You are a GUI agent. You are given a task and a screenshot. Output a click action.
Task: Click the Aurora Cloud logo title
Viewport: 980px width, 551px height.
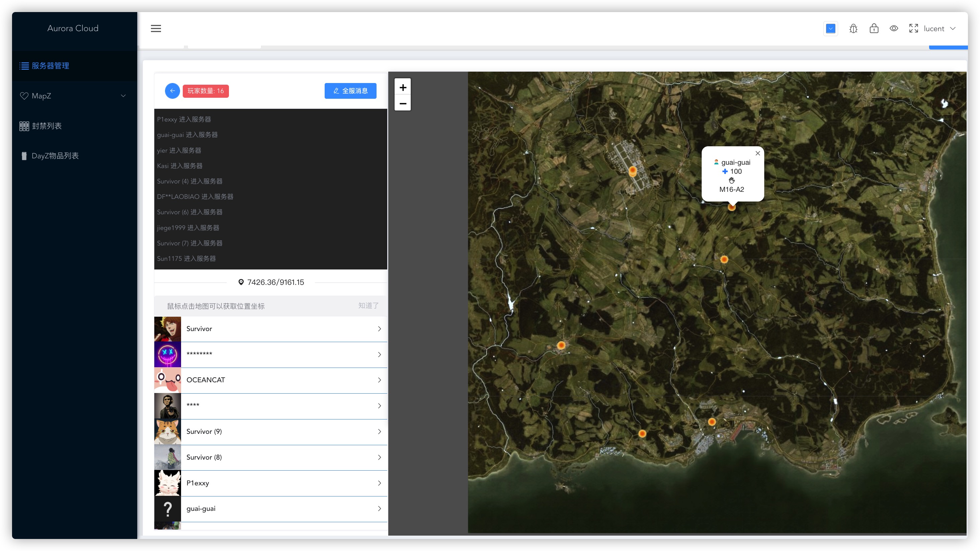pos(73,28)
